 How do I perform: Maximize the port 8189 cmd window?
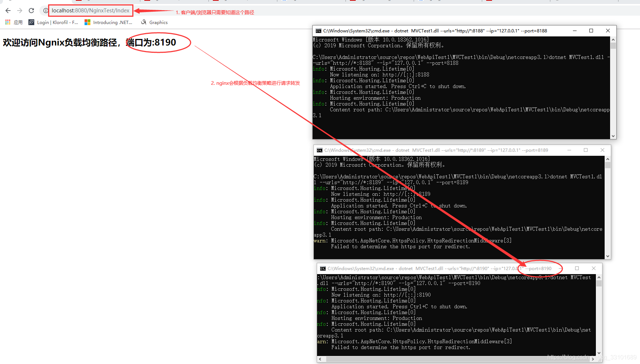(586, 150)
